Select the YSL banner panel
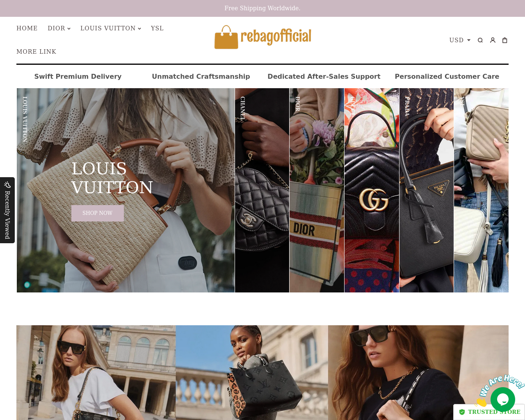Image resolution: width=525 pixels, height=420 pixels. click(x=481, y=190)
